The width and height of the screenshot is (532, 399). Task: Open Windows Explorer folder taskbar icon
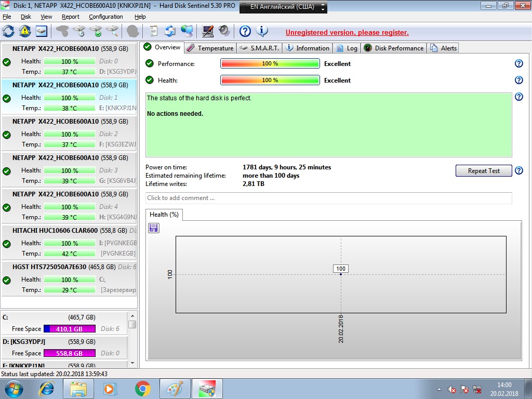pos(78,389)
